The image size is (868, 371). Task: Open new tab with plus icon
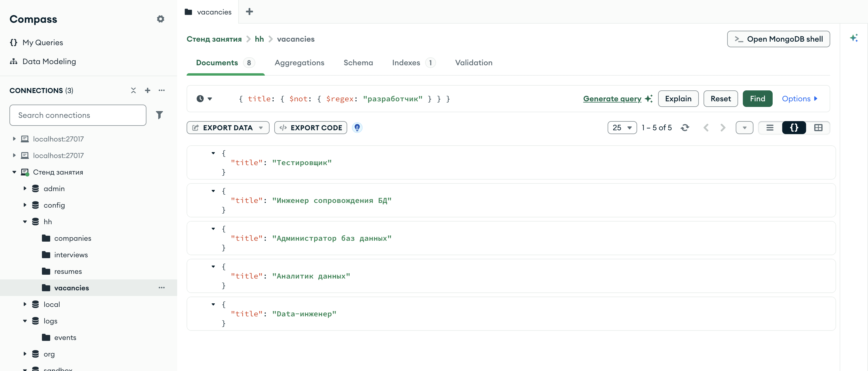pos(249,12)
